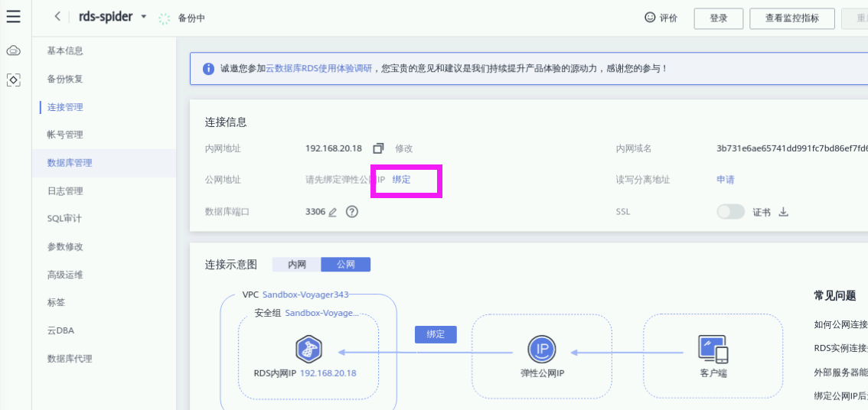This screenshot has height=410, width=868.
Task: Click the 3306 port value
Action: coord(315,212)
